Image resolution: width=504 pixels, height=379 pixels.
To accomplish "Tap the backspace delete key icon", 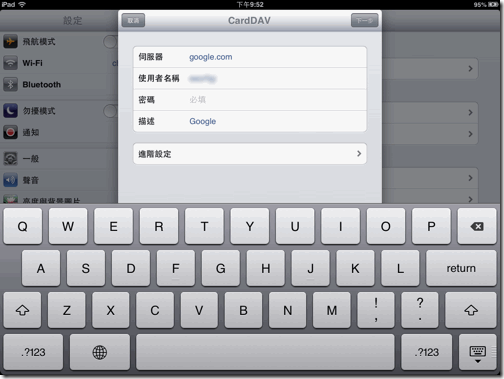I will 477,226.
